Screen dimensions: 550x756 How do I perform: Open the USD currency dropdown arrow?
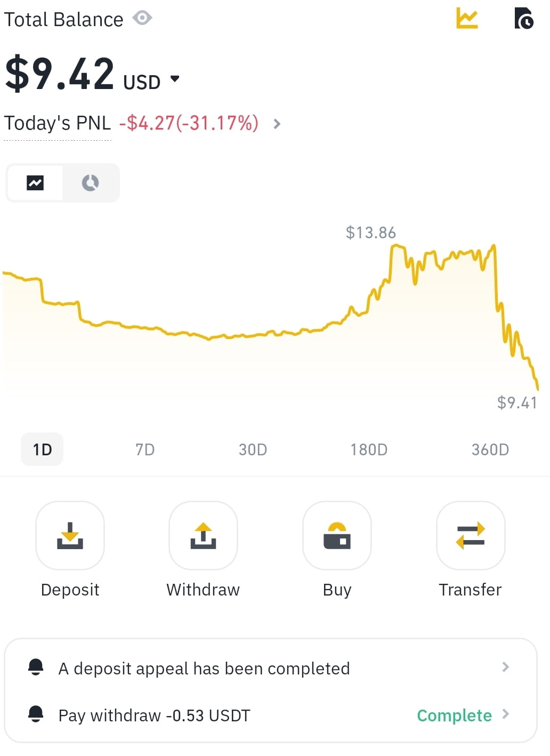coord(175,79)
